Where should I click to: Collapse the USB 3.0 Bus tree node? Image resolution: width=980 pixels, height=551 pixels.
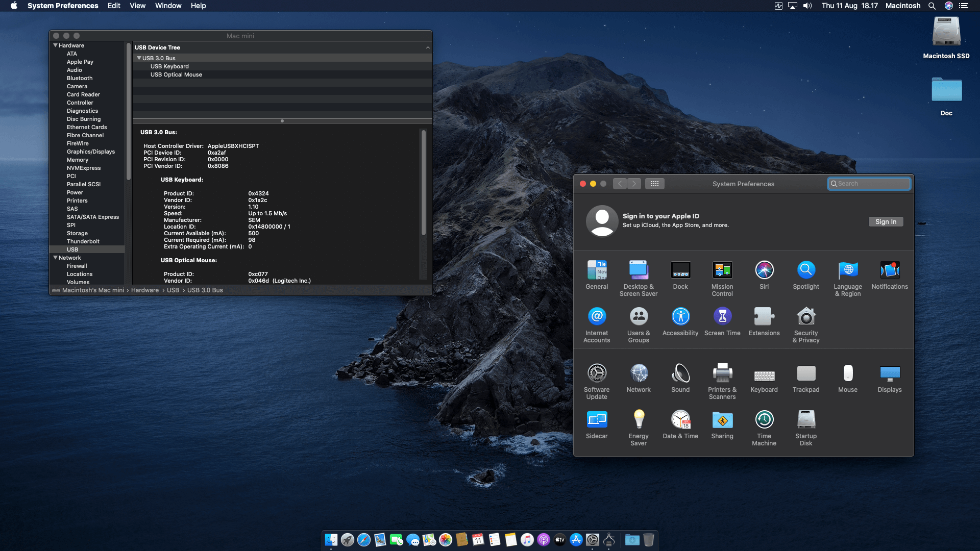(139, 58)
